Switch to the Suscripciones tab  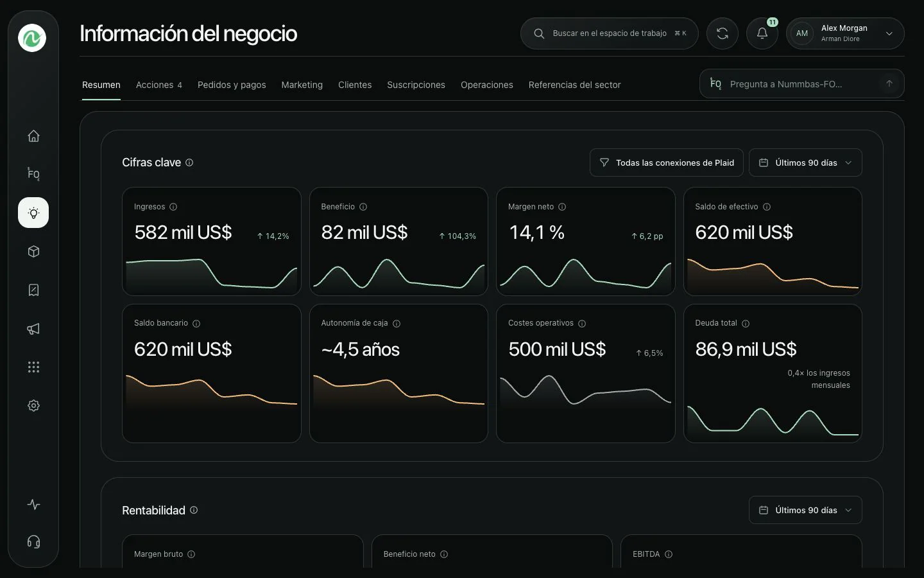(x=416, y=85)
